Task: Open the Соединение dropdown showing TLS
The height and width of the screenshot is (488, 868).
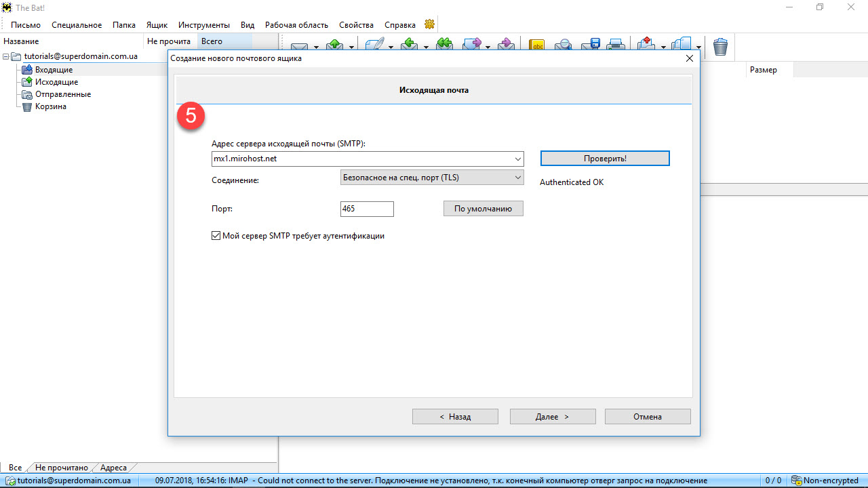Action: coord(432,178)
